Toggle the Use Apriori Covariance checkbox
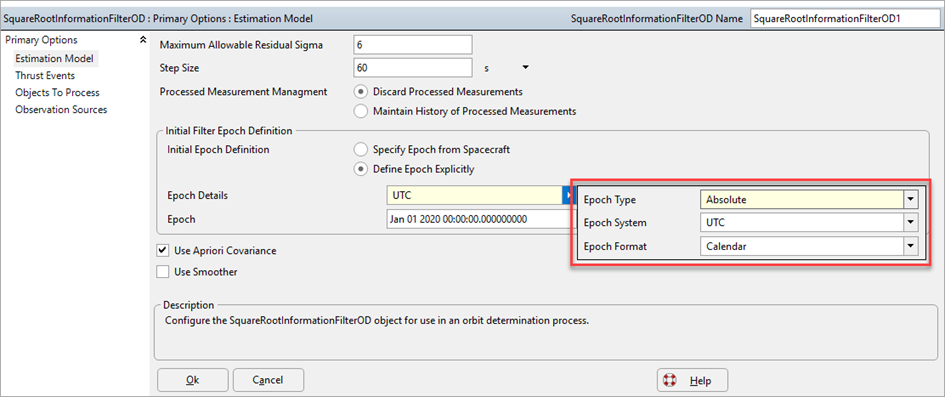 pyautogui.click(x=163, y=251)
